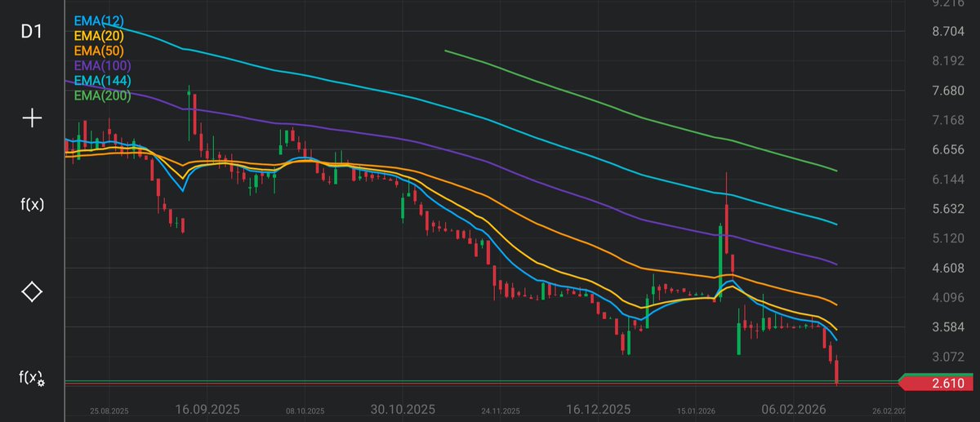Viewport: 980px width, 422px height.
Task: Select the EMA(200) indicator label
Action: coord(102,96)
